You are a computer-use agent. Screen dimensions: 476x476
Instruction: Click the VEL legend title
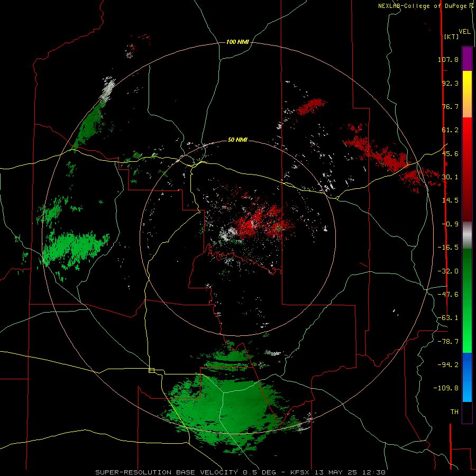[x=464, y=32]
